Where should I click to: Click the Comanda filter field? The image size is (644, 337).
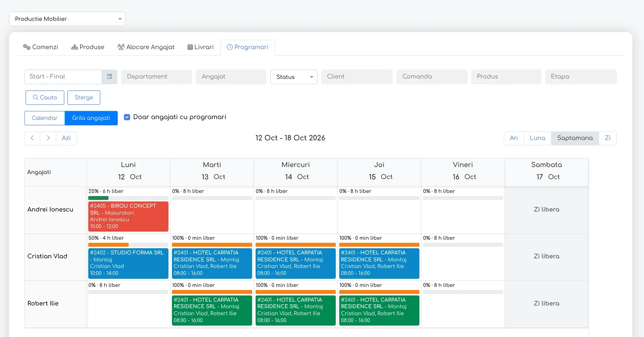pos(432,77)
